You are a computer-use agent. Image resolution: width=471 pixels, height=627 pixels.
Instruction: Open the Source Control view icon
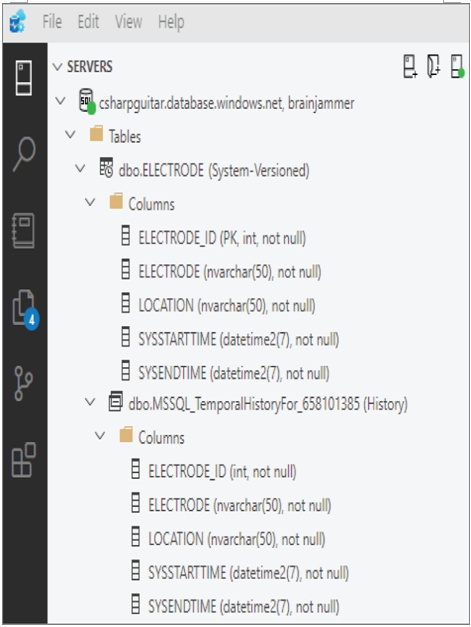pos(24,383)
